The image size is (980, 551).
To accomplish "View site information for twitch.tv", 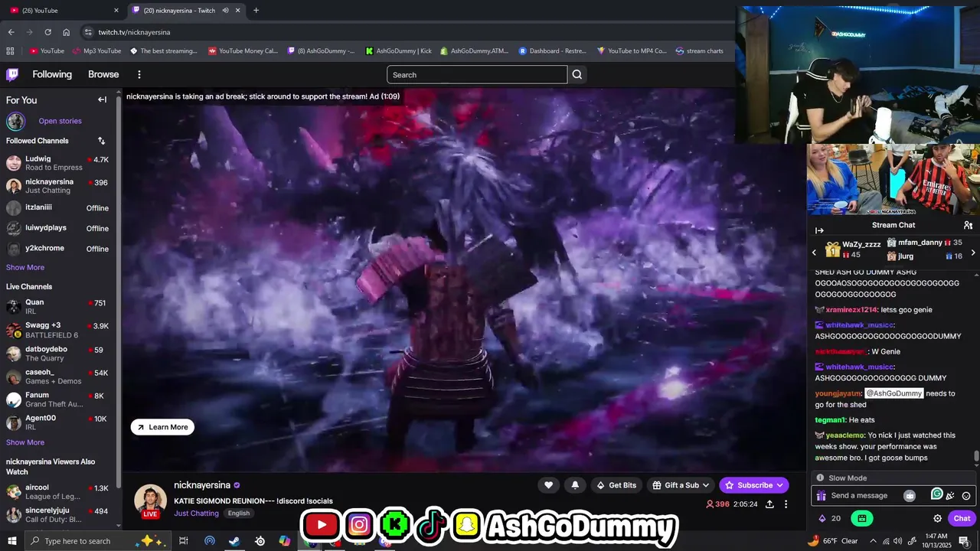I will tap(88, 32).
